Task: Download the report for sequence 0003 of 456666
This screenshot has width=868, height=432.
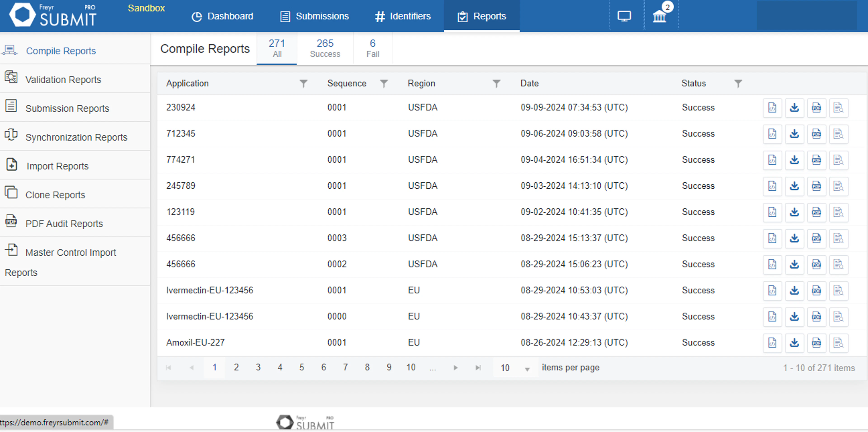Action: click(x=794, y=238)
